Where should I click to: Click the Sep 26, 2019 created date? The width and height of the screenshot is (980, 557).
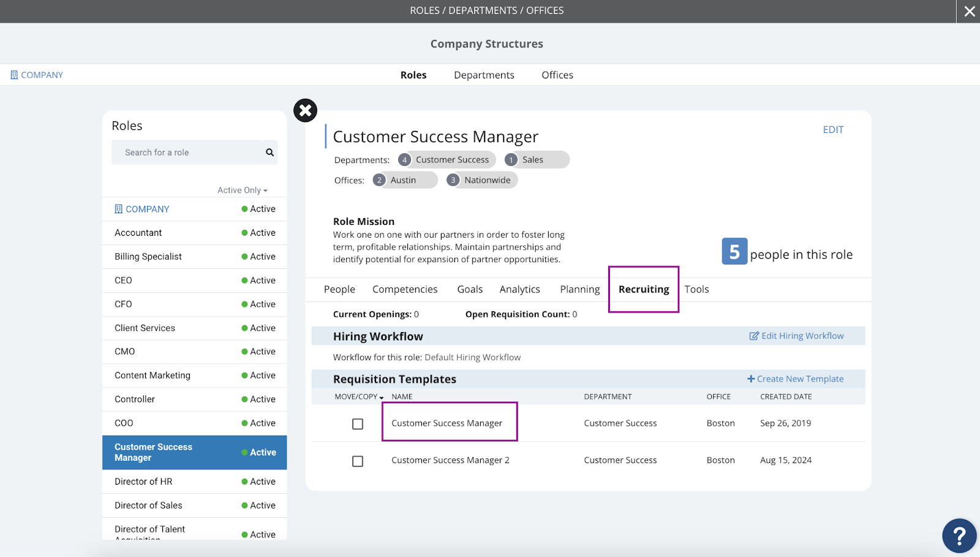pyautogui.click(x=786, y=423)
